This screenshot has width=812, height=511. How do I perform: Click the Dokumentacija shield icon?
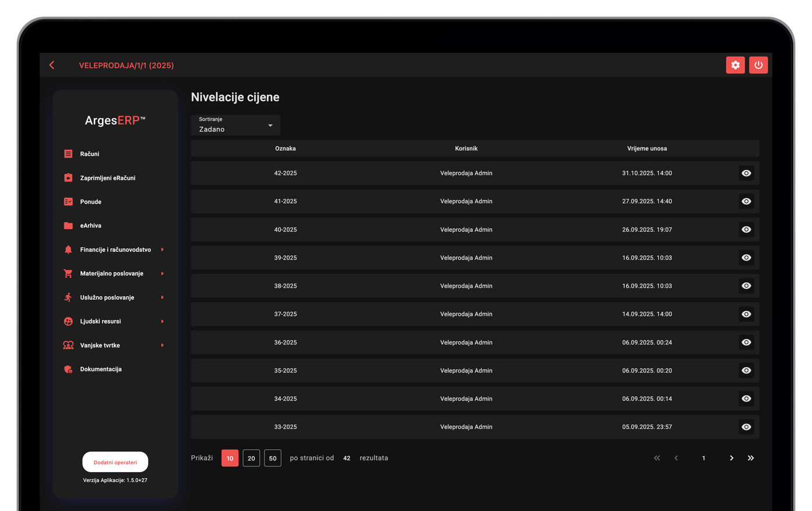coord(68,369)
